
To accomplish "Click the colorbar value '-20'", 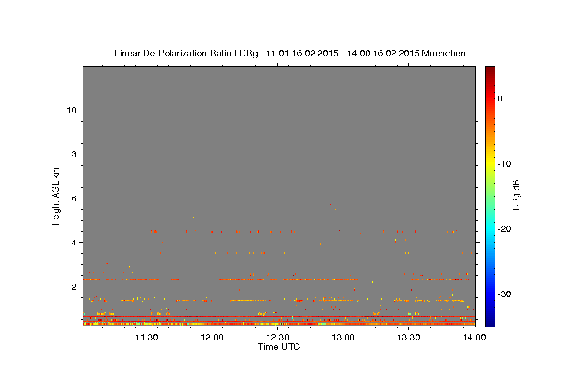I will tap(505, 229).
